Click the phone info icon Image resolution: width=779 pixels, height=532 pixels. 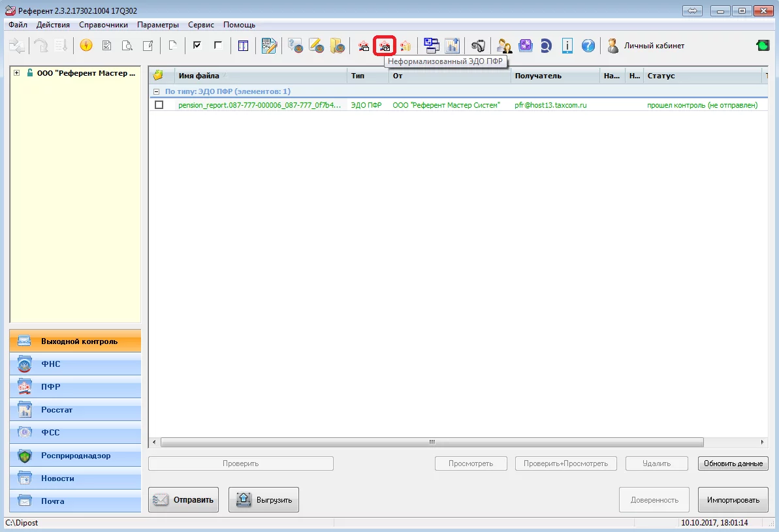(567, 46)
